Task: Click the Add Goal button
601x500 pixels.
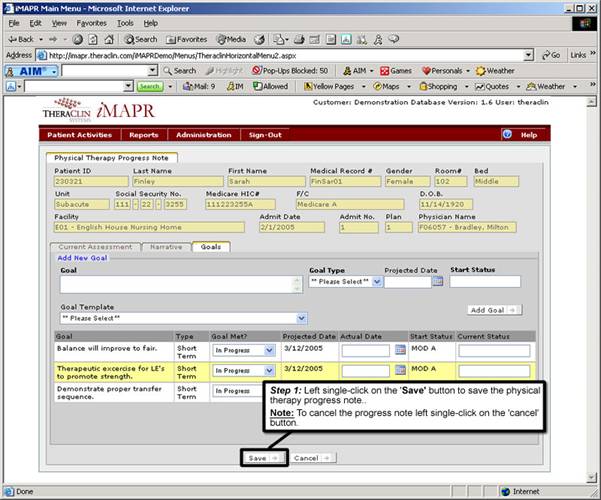Action: [494, 310]
